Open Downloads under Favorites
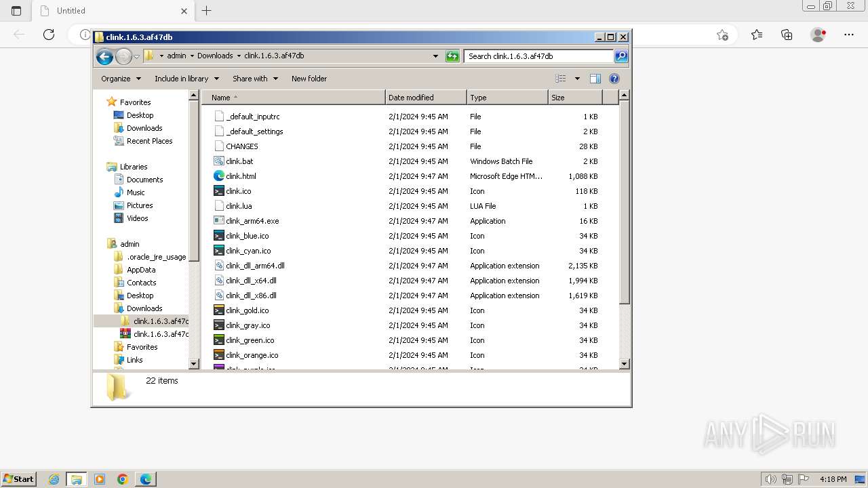 click(138, 128)
